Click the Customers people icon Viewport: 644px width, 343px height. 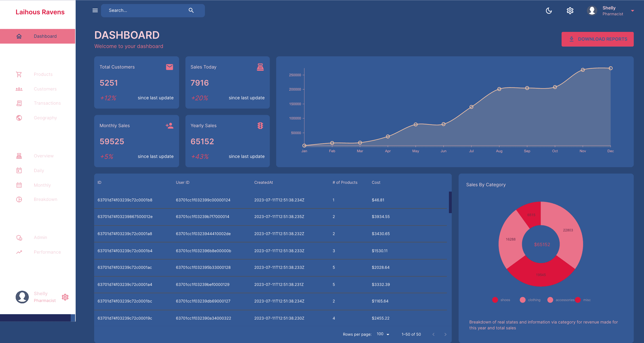coord(19,89)
